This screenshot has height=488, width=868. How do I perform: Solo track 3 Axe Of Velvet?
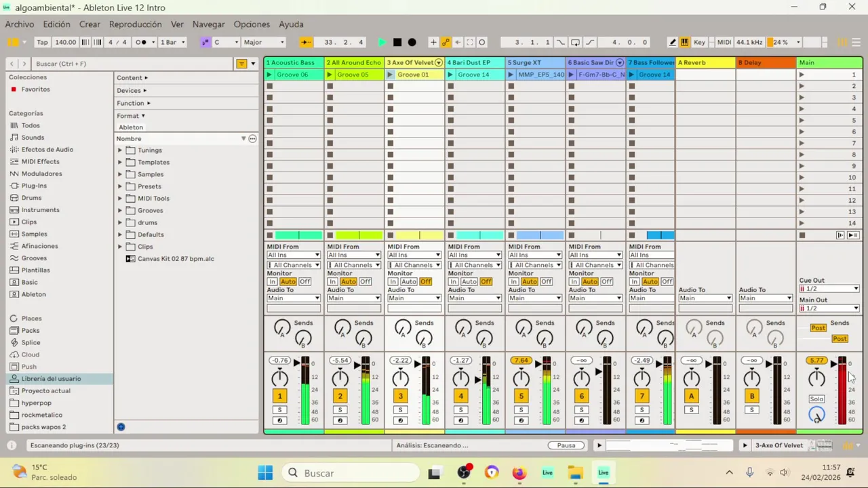400,410
